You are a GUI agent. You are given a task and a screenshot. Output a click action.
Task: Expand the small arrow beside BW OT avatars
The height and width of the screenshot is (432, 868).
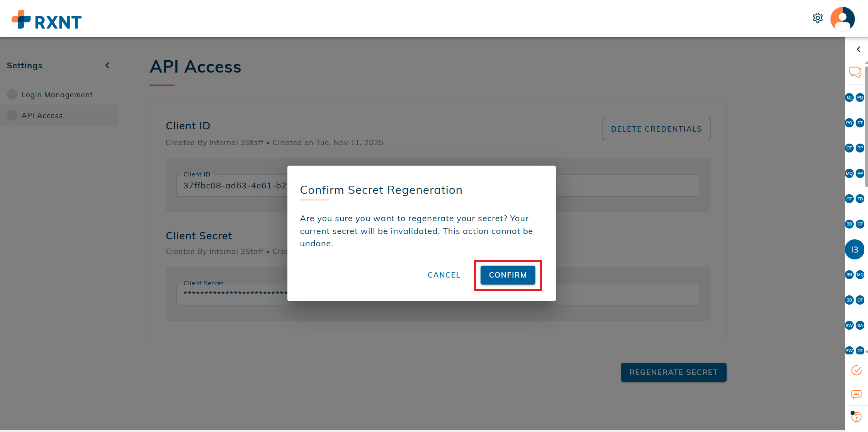pos(866,351)
